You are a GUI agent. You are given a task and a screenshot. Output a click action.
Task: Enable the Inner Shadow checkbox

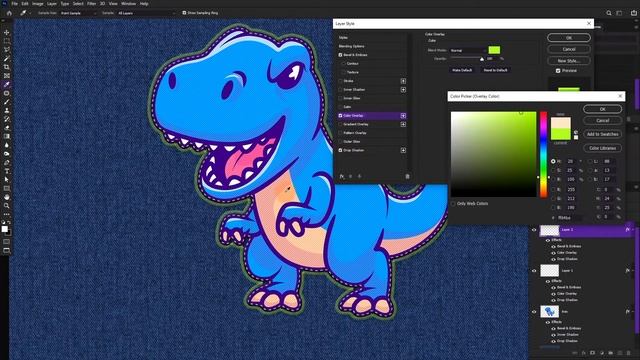click(340, 89)
